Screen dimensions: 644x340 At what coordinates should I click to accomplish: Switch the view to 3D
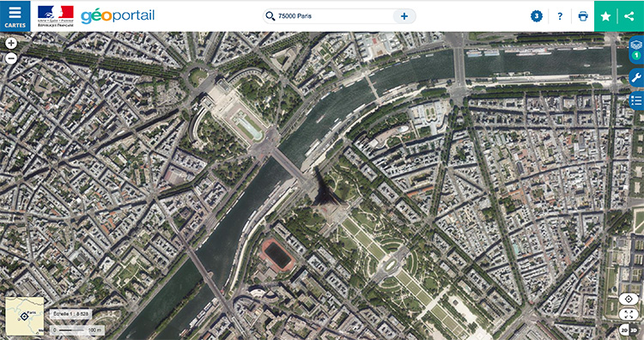(x=634, y=331)
